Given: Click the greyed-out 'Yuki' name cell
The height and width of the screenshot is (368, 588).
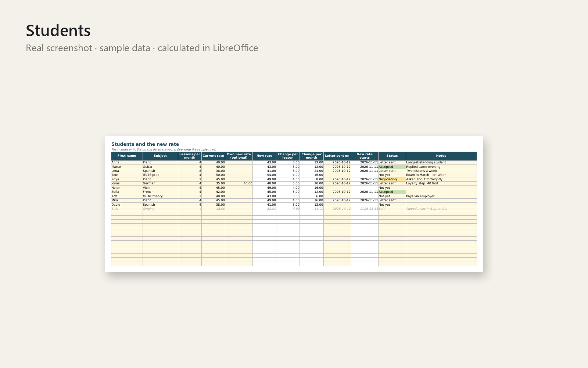Looking at the screenshot, I should click(x=127, y=209).
